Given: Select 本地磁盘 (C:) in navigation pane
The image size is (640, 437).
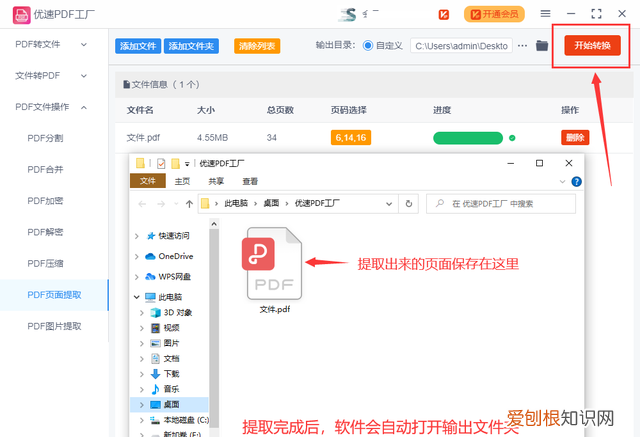Looking at the screenshot, I should pos(186,420).
